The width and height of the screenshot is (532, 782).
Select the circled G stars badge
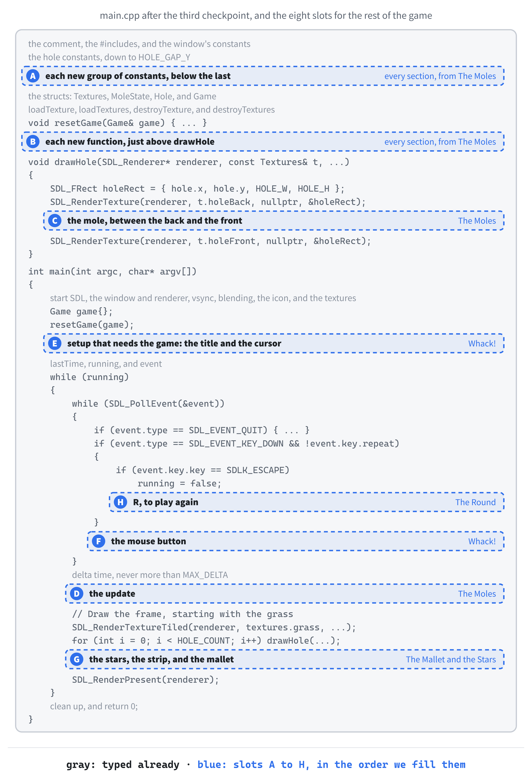tap(77, 659)
